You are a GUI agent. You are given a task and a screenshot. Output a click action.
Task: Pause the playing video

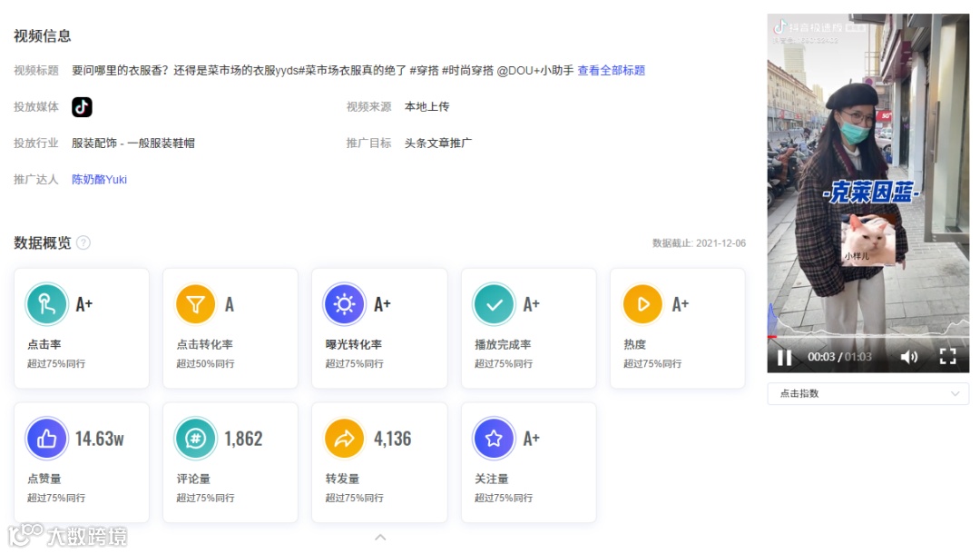[784, 358]
